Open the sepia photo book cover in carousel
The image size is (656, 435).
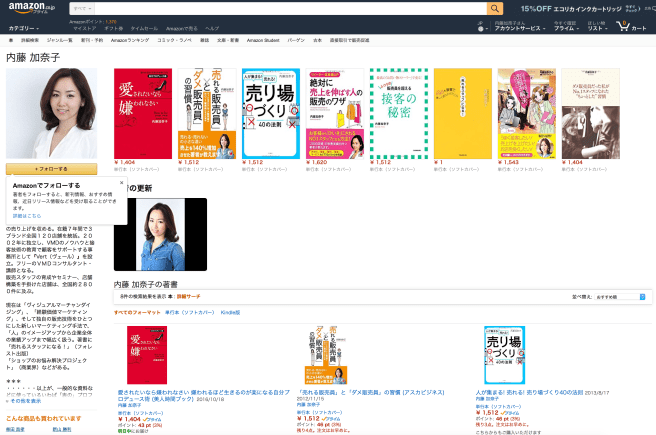(591, 113)
